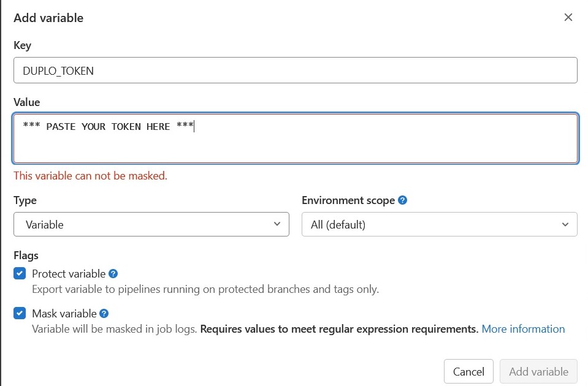The height and width of the screenshot is (386, 588).
Task: Click the Add variable button
Action: tap(538, 371)
